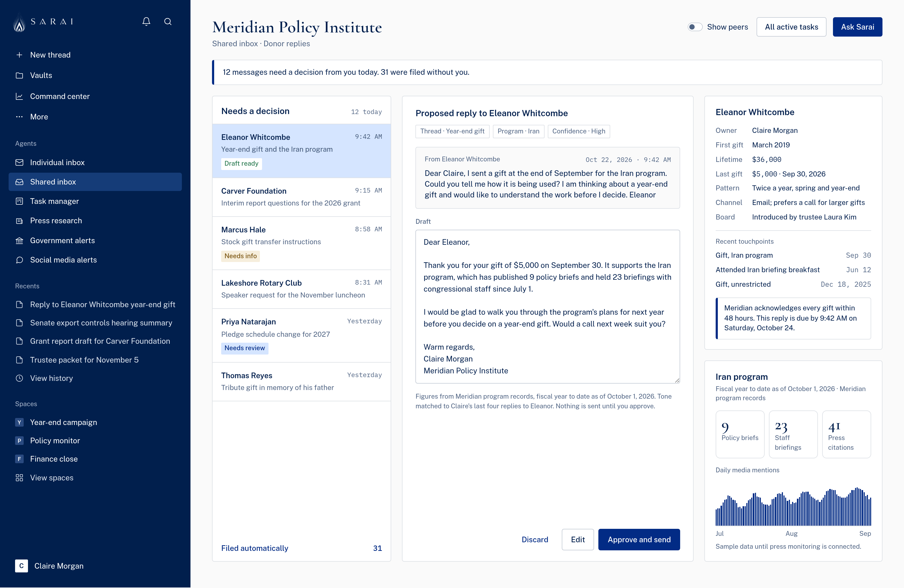Open Social media alerts chat icon
The image size is (904, 588).
click(x=19, y=260)
